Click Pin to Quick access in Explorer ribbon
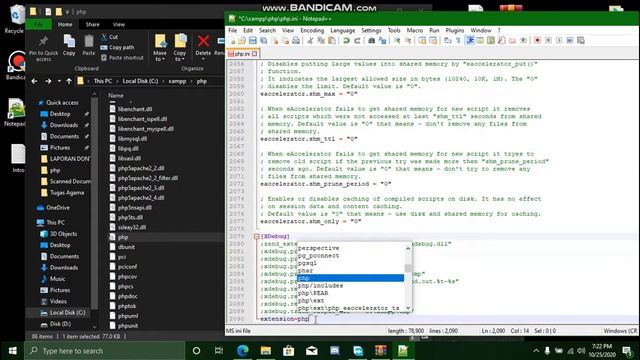 (43, 48)
